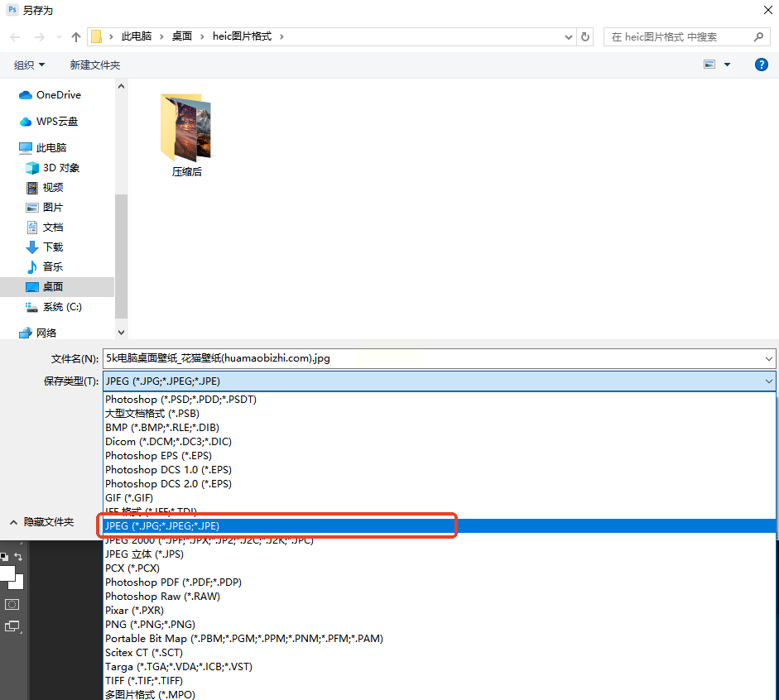Switch foreground and background colors icon
Screen dimensions: 779x700
[18, 557]
